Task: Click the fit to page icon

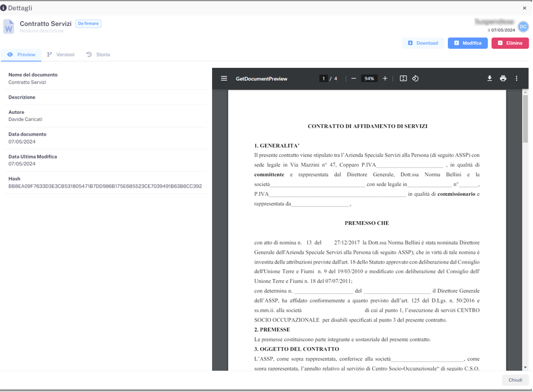Action: 403,79
